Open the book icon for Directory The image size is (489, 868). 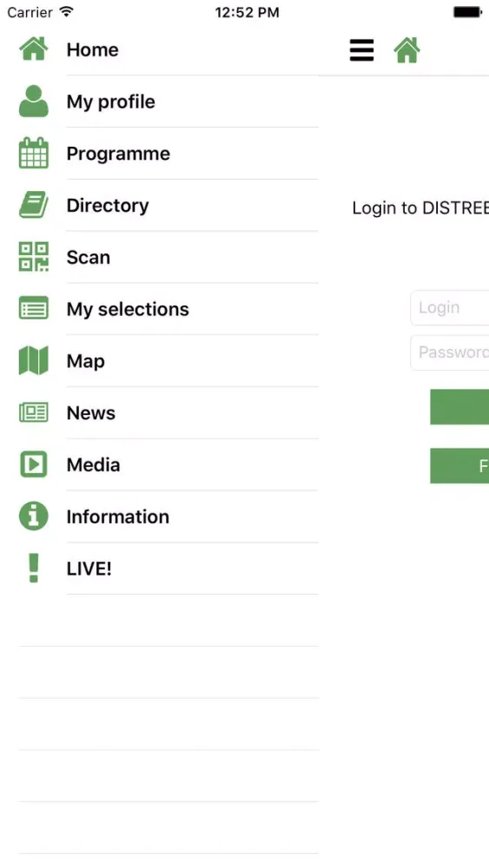(x=33, y=205)
